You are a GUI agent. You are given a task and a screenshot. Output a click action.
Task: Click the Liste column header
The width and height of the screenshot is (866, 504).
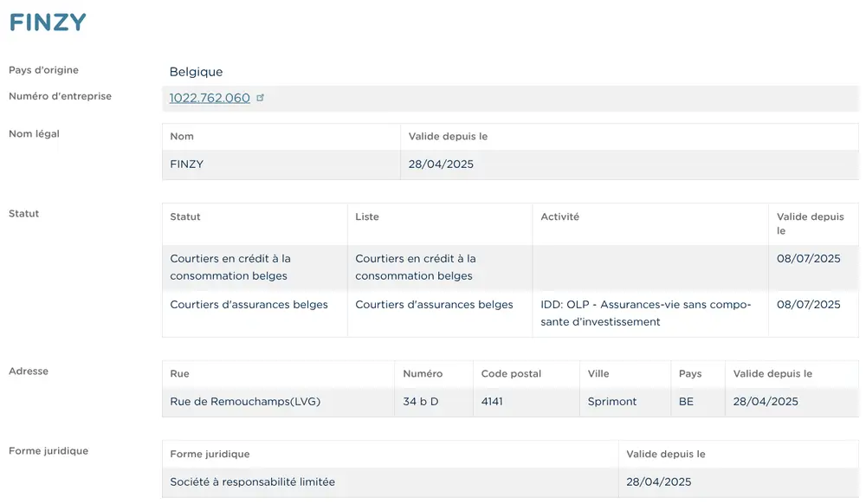pos(367,216)
